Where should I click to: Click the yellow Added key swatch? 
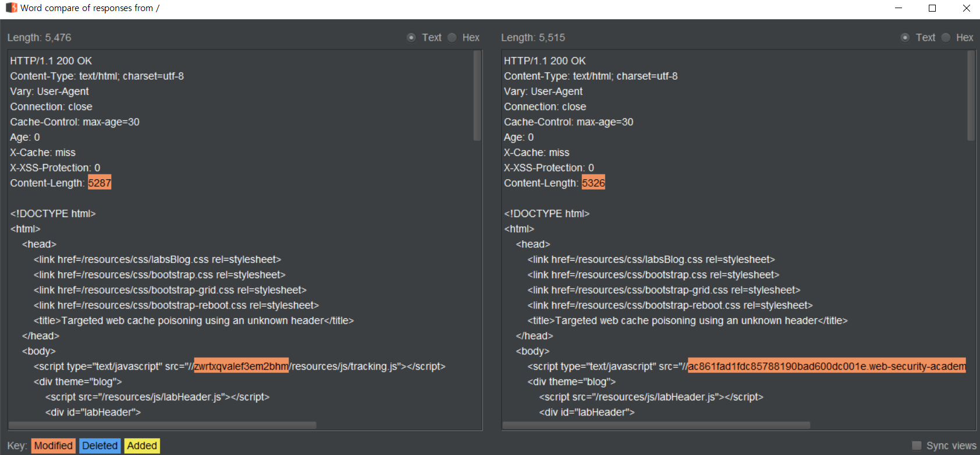(x=142, y=446)
